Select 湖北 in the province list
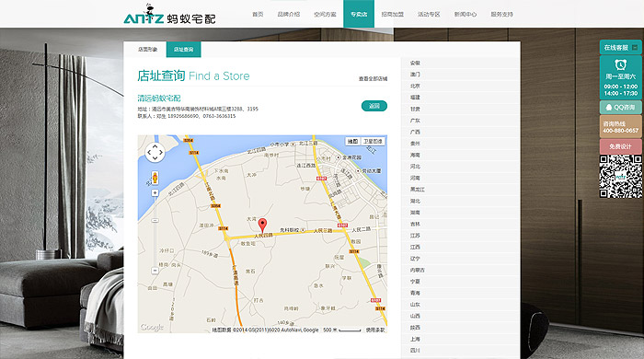 click(x=415, y=201)
